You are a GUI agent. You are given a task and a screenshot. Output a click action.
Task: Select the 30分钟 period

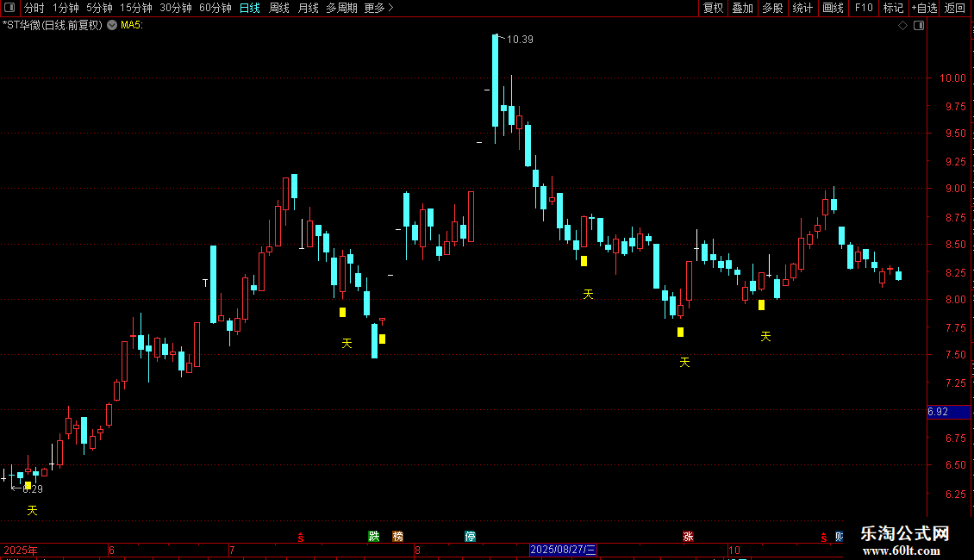176,8
